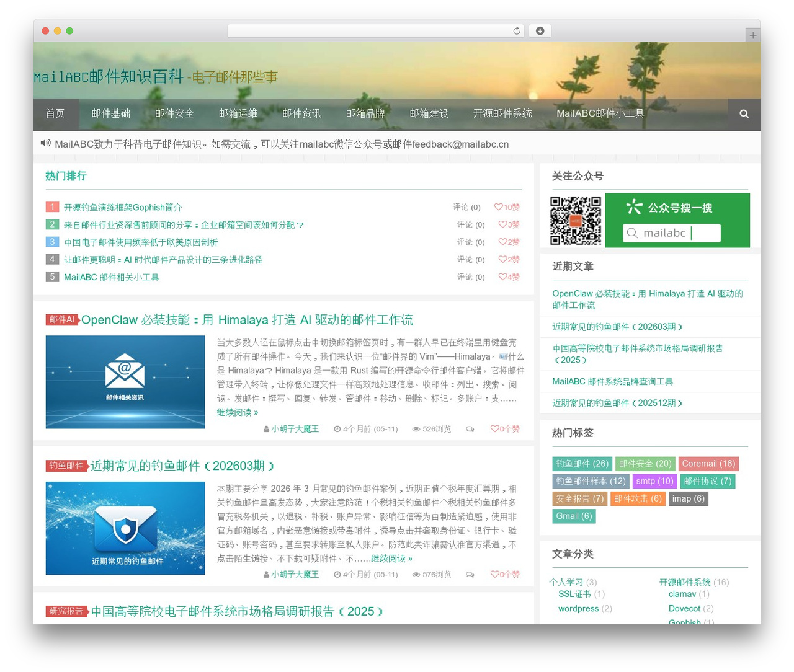This screenshot has height=672, width=794.
Task: Select the 钓鱼邮件 (26) tag
Action: [582, 464]
